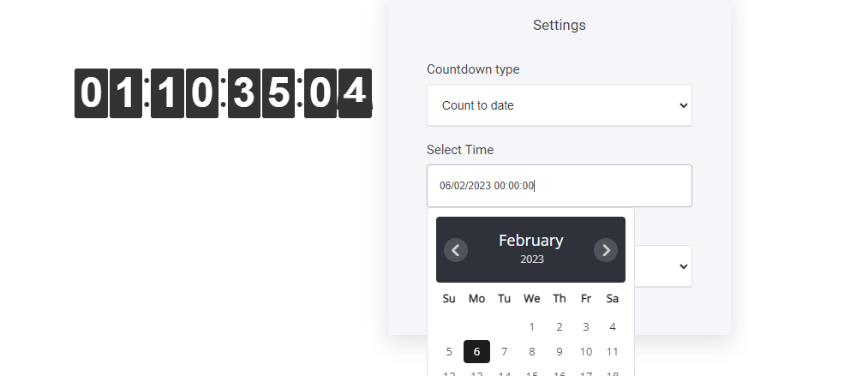Select February 10 in the calendar
Image resolution: width=868 pixels, height=376 pixels.
point(586,351)
